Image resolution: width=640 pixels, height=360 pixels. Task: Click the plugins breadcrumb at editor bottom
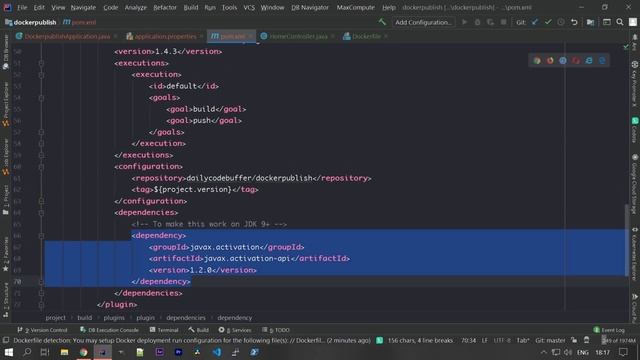tap(114, 318)
